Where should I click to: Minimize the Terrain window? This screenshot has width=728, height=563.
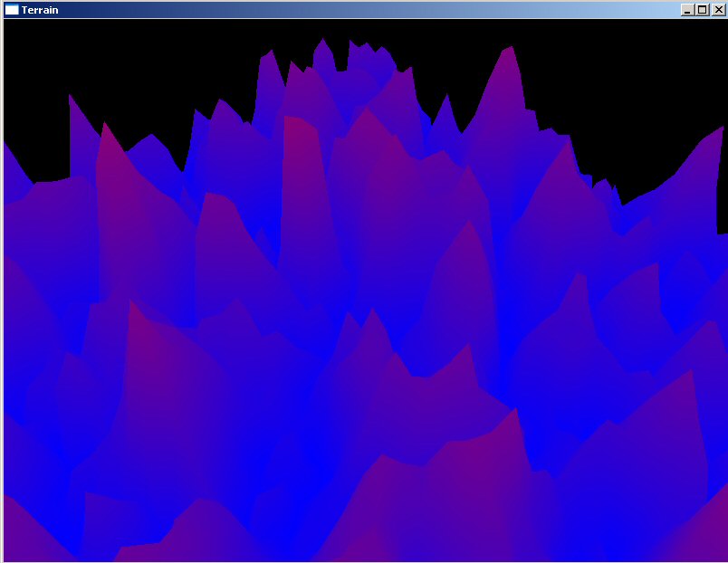687,10
